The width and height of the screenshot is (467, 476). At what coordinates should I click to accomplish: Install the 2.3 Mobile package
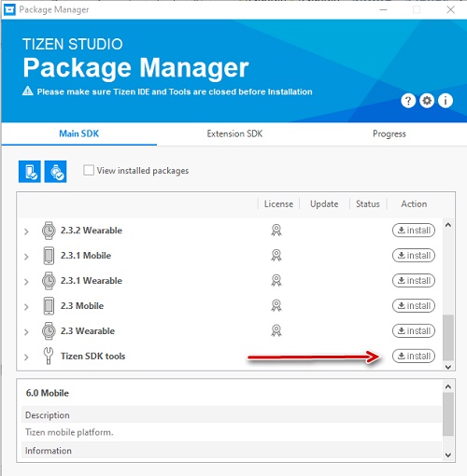[414, 305]
